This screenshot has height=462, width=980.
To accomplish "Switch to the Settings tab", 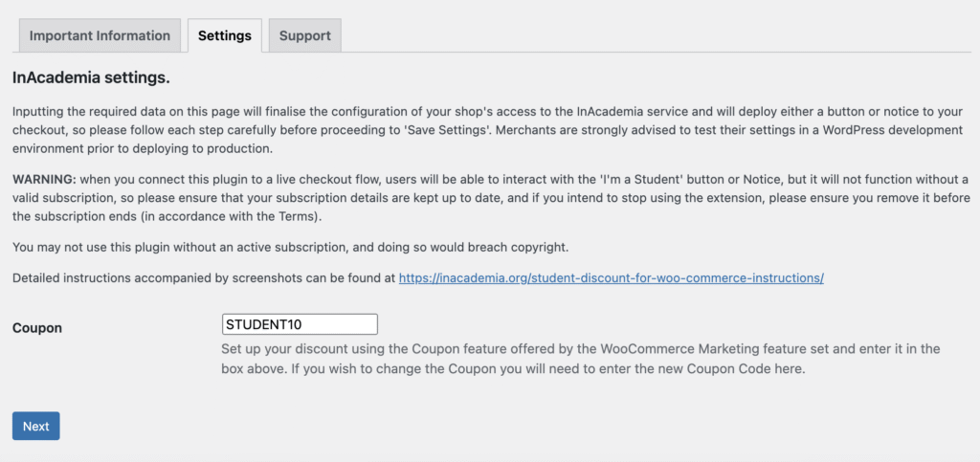I will tap(224, 35).
